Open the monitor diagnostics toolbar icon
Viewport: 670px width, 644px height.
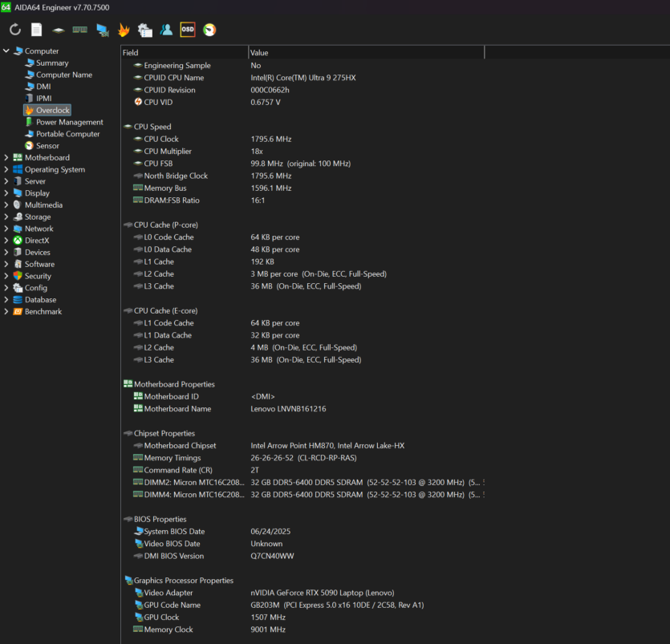(102, 30)
